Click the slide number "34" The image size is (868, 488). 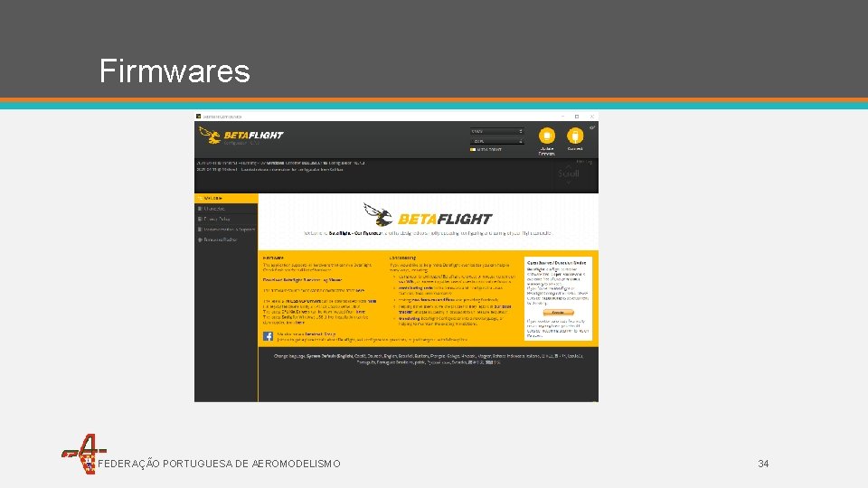pyautogui.click(x=763, y=464)
